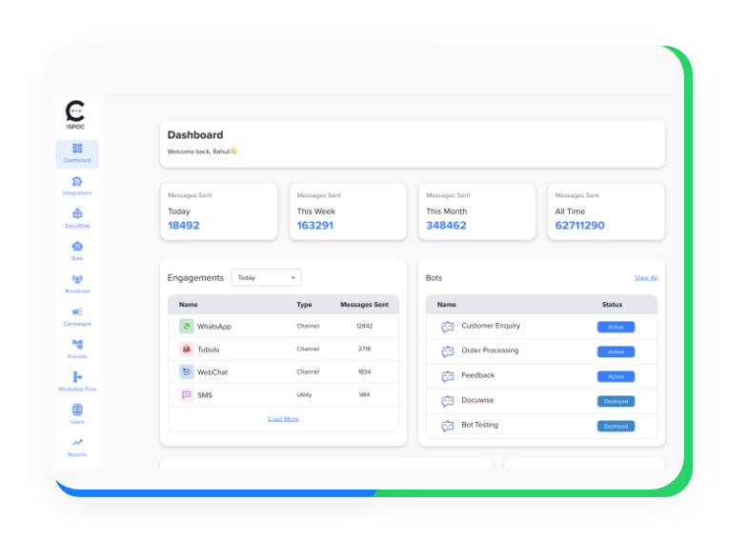Click the 163291 weekly count
This screenshot has width=747, height=560.
click(315, 226)
